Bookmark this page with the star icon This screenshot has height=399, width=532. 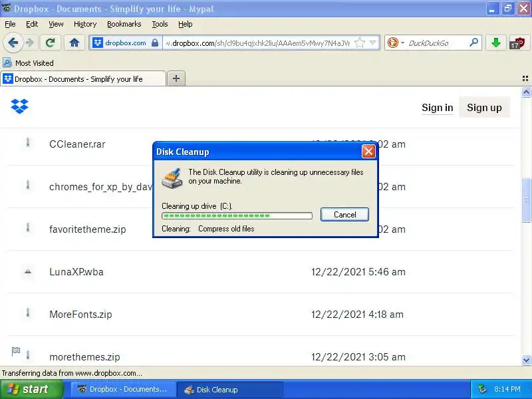point(359,43)
